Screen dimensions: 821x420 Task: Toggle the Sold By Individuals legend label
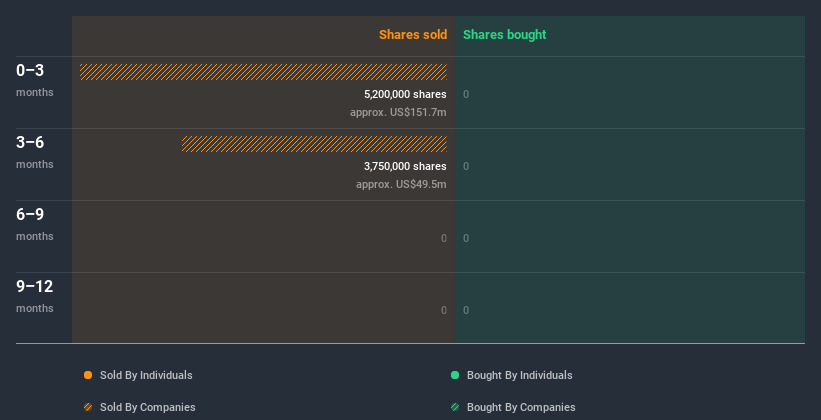[146, 375]
